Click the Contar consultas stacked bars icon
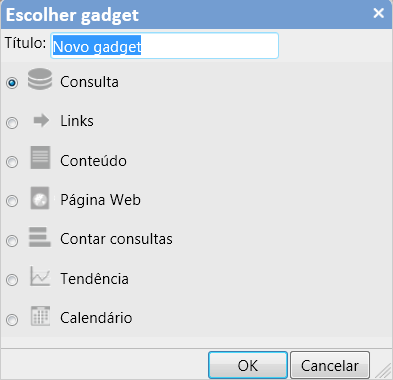393x380 pixels. tap(40, 237)
